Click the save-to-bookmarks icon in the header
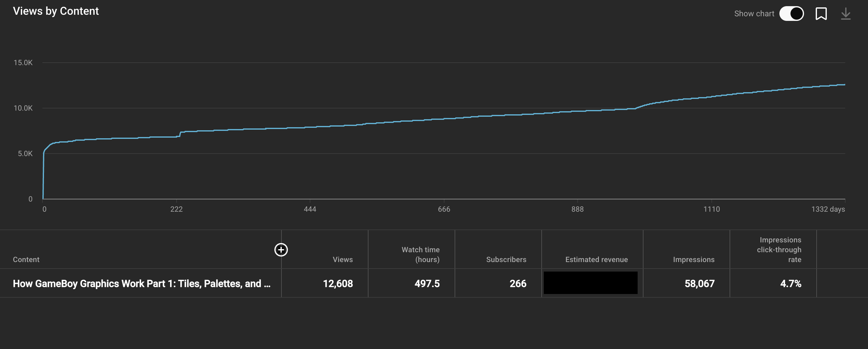The width and height of the screenshot is (868, 349). pyautogui.click(x=821, y=14)
